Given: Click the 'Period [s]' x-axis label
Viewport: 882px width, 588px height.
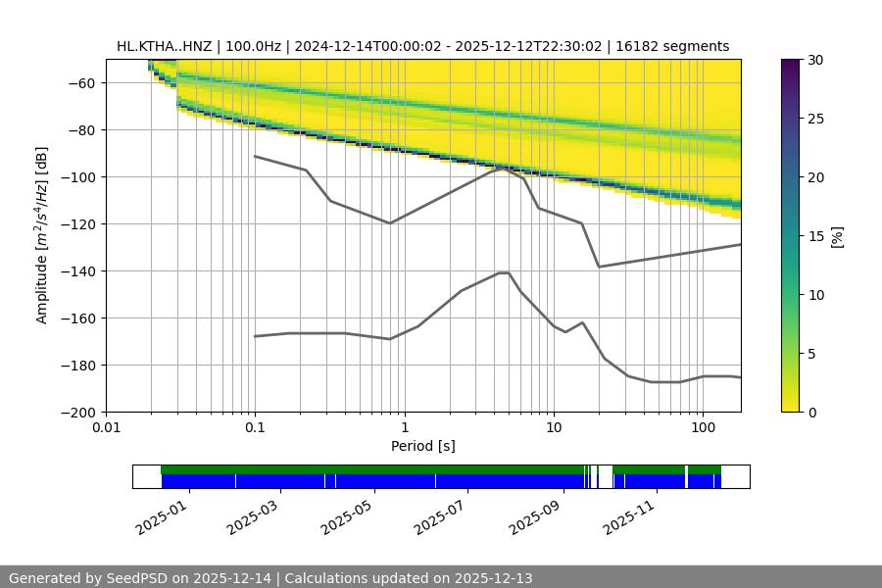Looking at the screenshot, I should click(x=422, y=446).
